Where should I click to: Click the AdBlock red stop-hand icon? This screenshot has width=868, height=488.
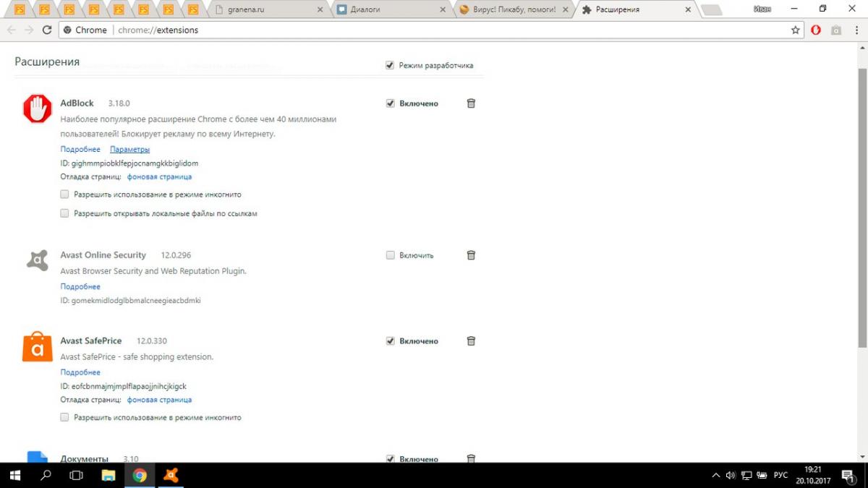(x=38, y=108)
